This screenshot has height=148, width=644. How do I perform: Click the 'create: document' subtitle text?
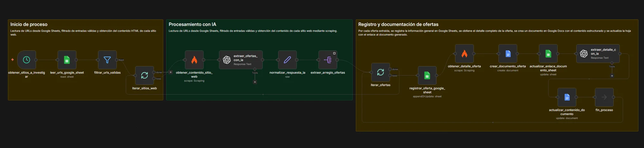tap(508, 70)
